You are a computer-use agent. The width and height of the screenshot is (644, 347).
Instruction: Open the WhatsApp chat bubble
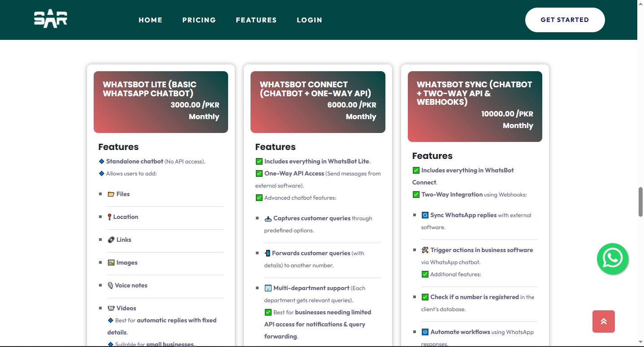[x=613, y=259]
